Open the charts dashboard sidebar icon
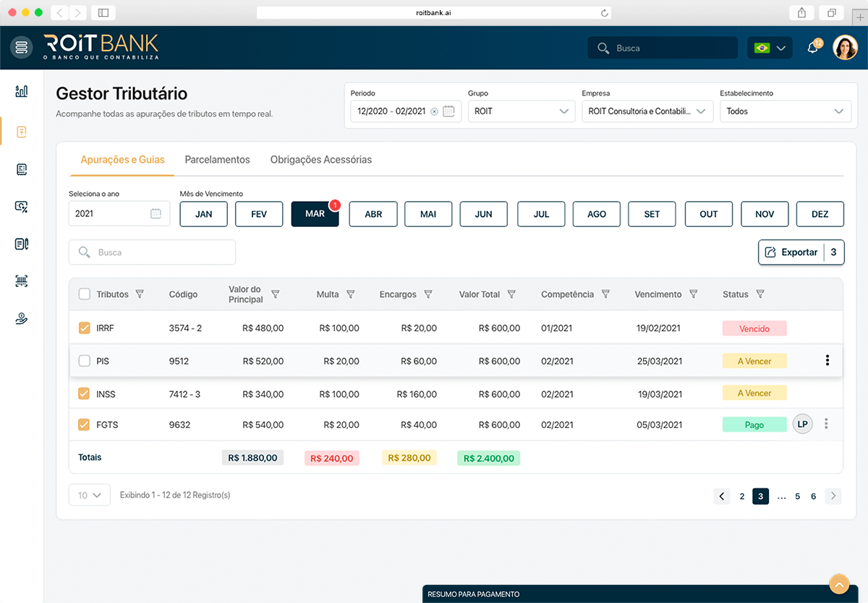The height and width of the screenshot is (603, 868). click(22, 91)
